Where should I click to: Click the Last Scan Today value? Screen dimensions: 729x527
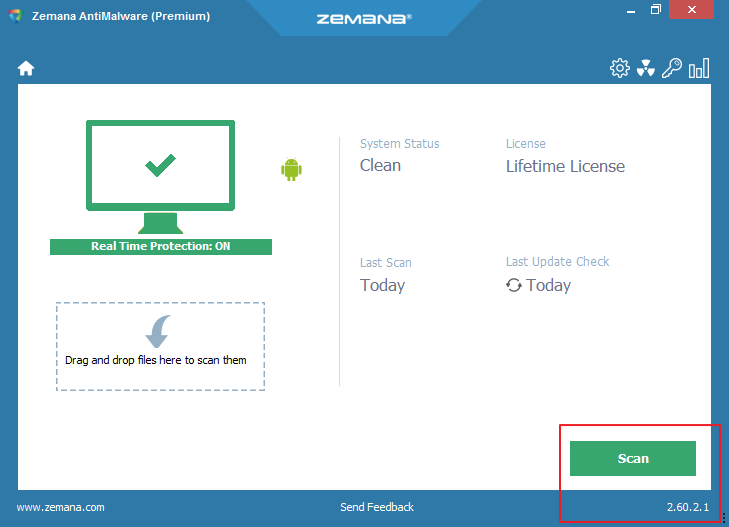[383, 285]
